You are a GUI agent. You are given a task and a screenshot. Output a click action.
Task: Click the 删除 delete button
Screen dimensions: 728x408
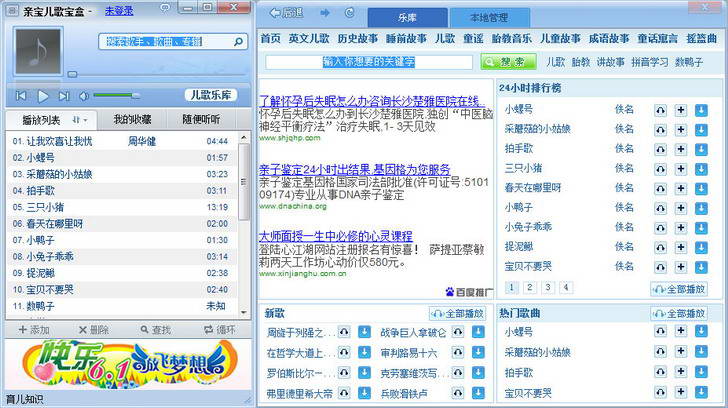[93, 330]
